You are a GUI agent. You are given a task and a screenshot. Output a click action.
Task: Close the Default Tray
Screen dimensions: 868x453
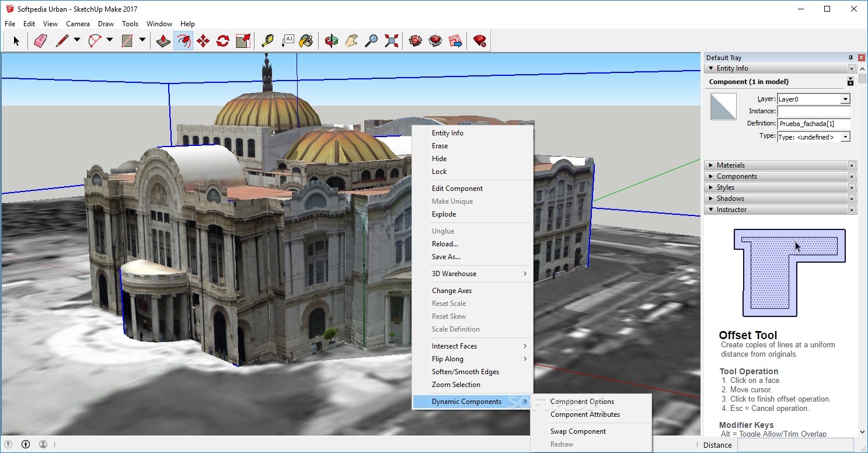pos(862,57)
